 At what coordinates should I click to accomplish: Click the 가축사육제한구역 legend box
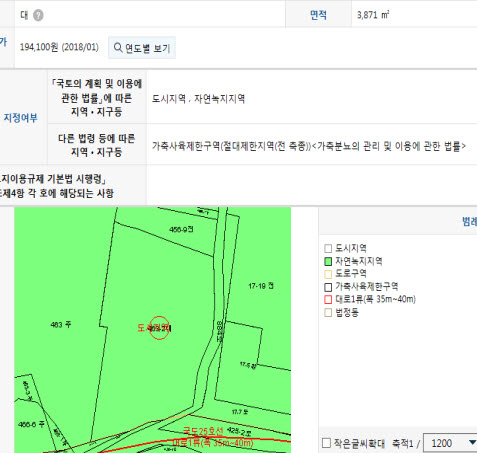[x=328, y=287]
